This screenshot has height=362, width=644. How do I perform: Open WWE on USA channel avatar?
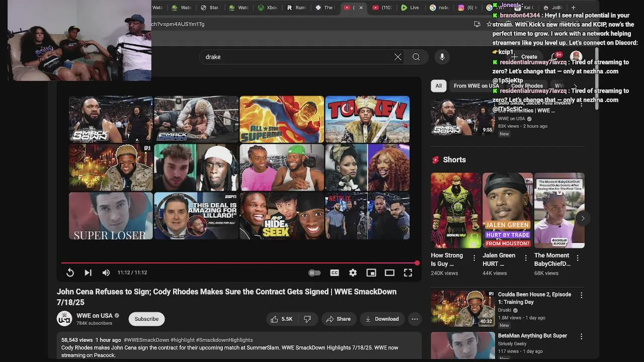64,319
